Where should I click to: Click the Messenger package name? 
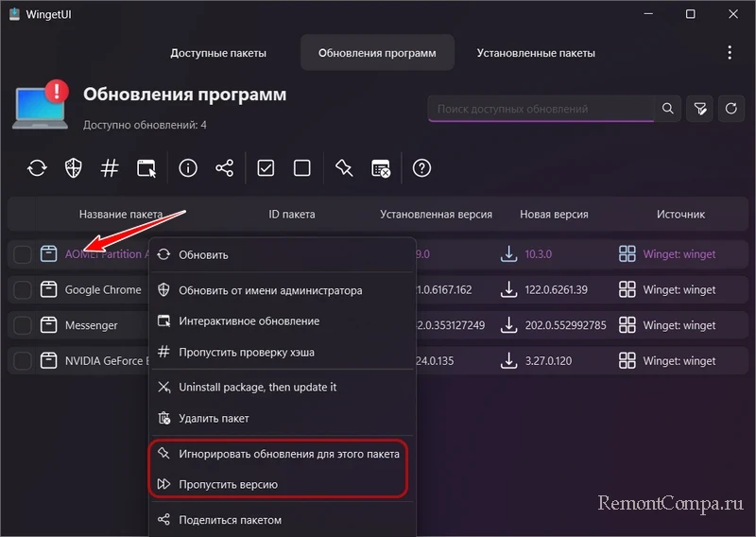pyautogui.click(x=91, y=325)
